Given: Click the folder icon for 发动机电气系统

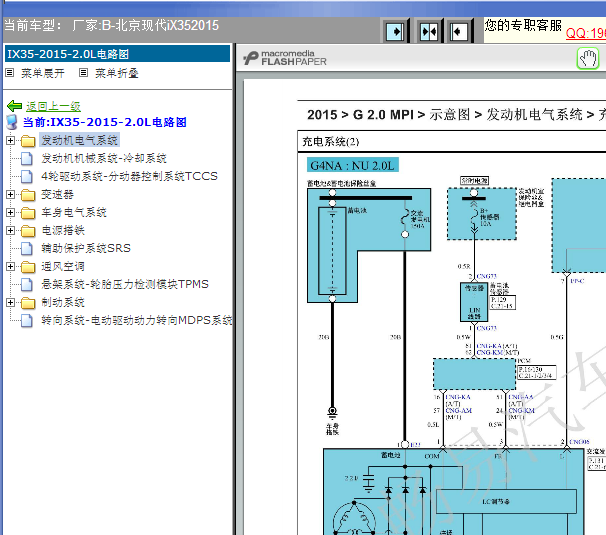Looking at the screenshot, I should pyautogui.click(x=28, y=141).
